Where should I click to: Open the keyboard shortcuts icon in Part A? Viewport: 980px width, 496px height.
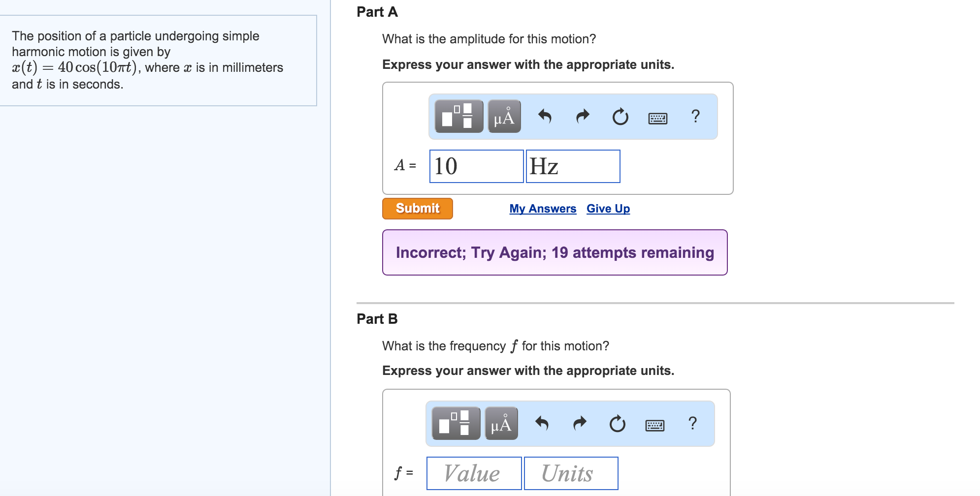658,118
